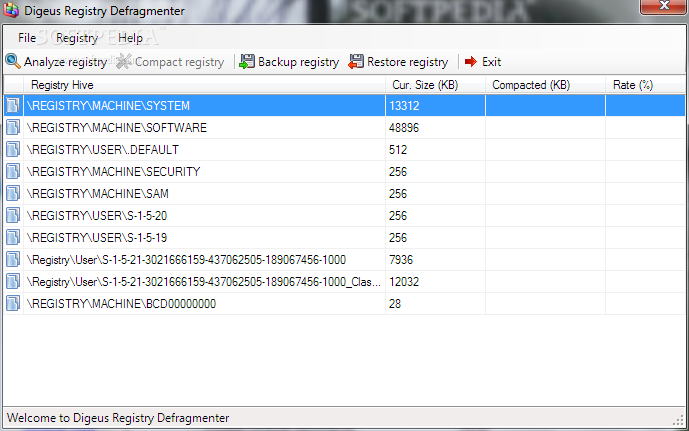This screenshot has width=689, height=431.
Task: Click size value 256 in S-1-5-19 row
Action: pos(398,237)
